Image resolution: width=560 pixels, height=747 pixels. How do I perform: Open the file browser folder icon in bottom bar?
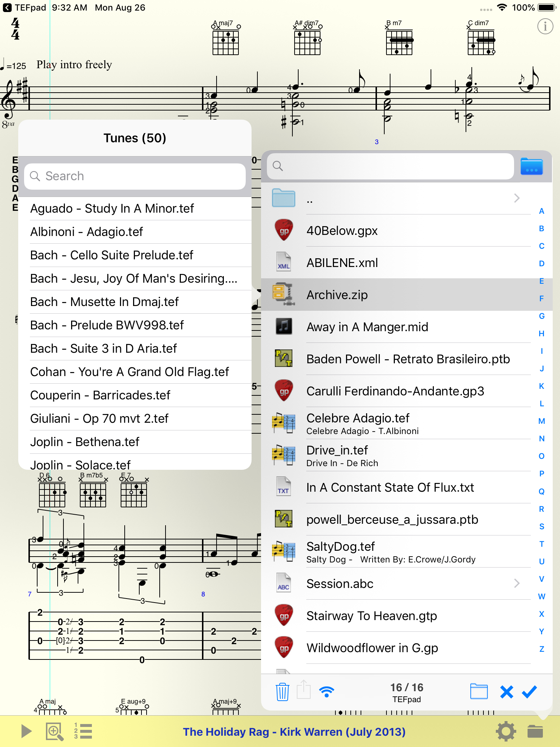coord(535,731)
